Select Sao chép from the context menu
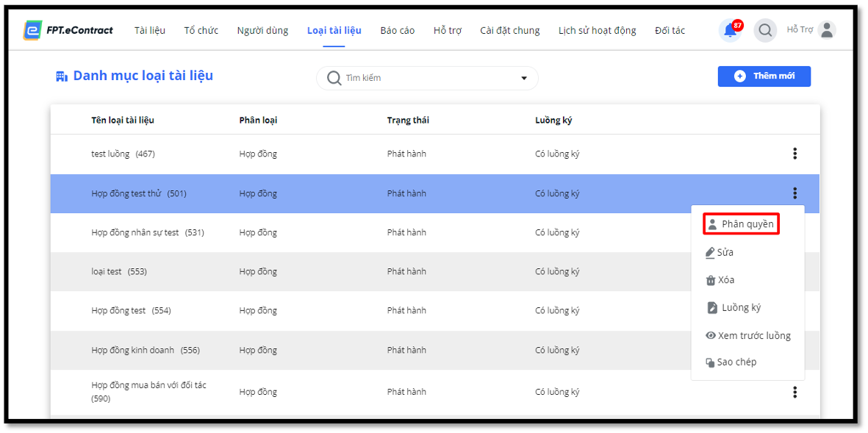 (731, 362)
